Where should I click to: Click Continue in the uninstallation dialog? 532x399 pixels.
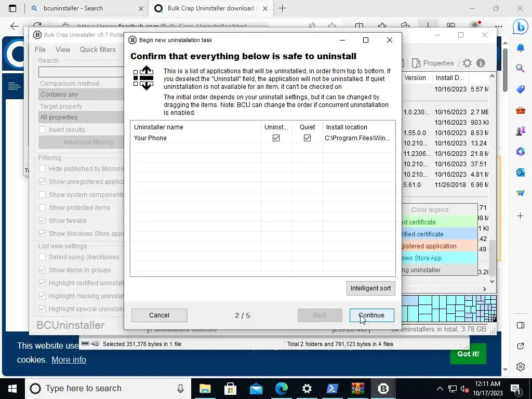pyautogui.click(x=371, y=315)
